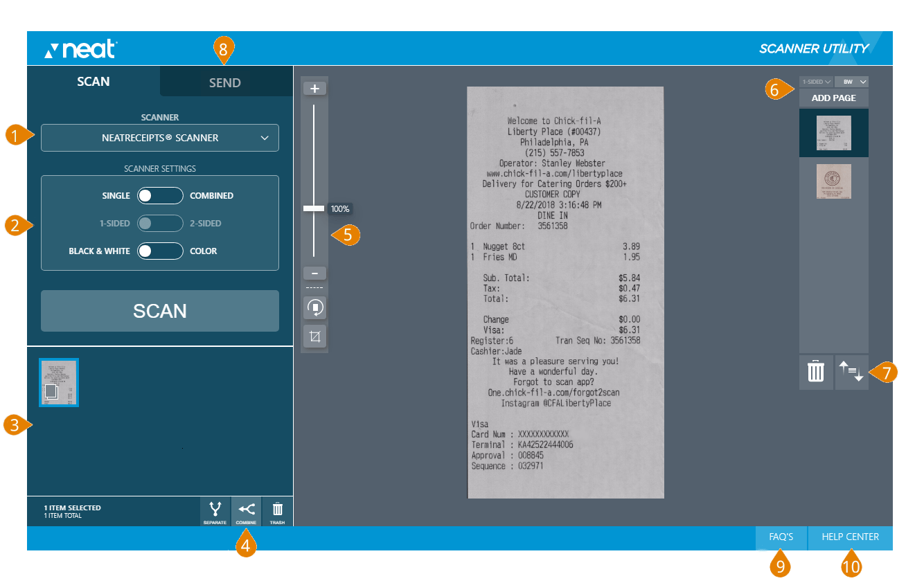Screen dimensions: 924x583
Task: Click the Trash icon below the page list
Action: click(x=816, y=372)
